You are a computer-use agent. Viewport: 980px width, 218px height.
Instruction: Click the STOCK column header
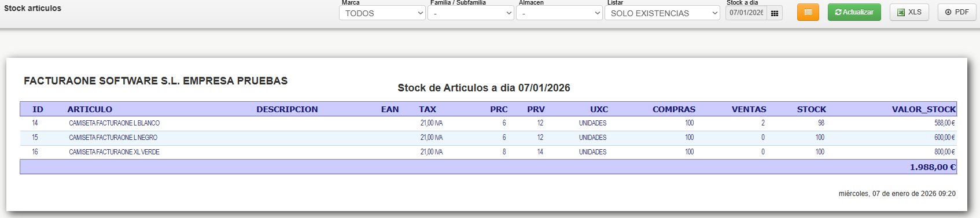(x=812, y=109)
